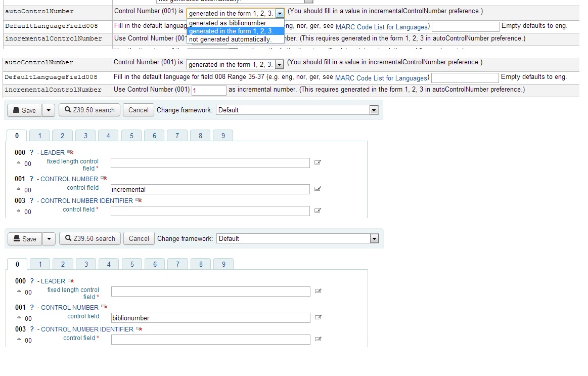Choose 'generated as biblionumber.' from the open list
This screenshot has width=588, height=376.
tap(229, 23)
